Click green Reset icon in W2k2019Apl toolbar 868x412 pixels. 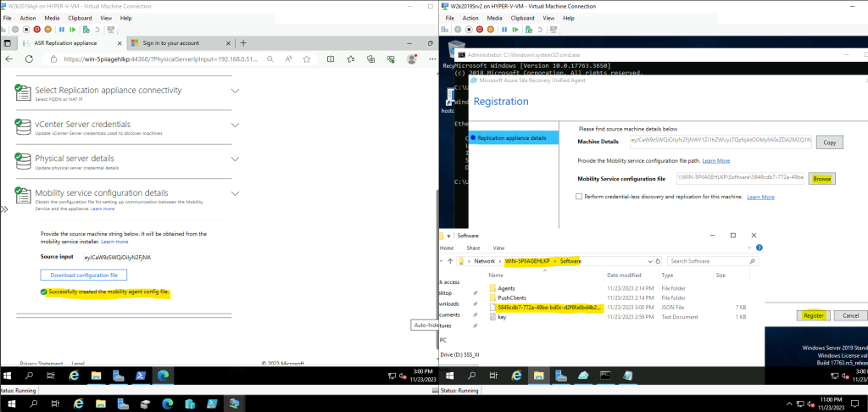click(x=73, y=30)
